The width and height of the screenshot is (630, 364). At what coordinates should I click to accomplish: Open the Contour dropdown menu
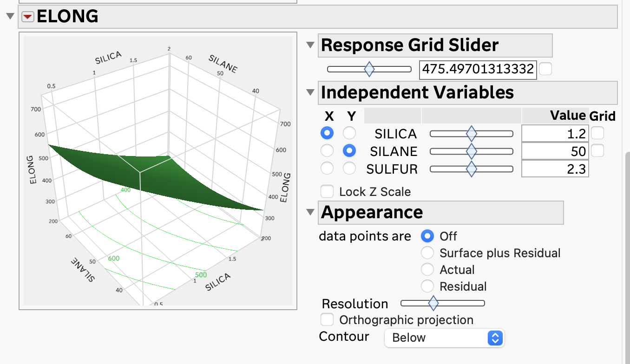pos(444,338)
